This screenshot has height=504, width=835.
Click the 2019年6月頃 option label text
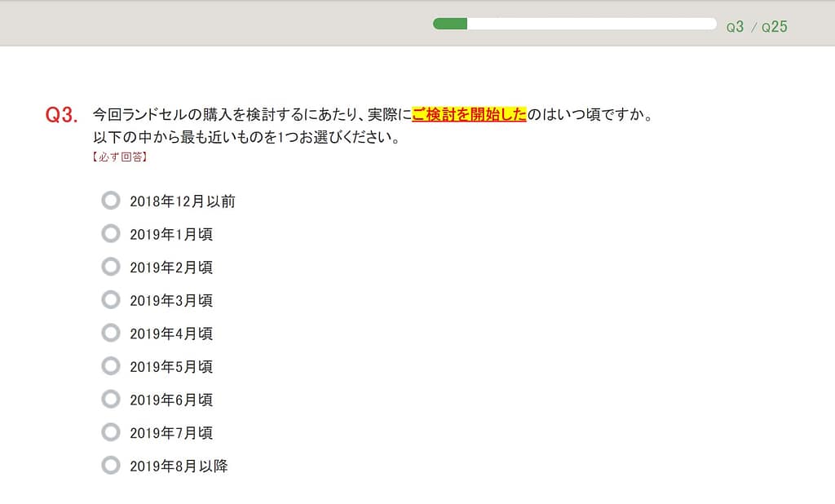coord(171,400)
